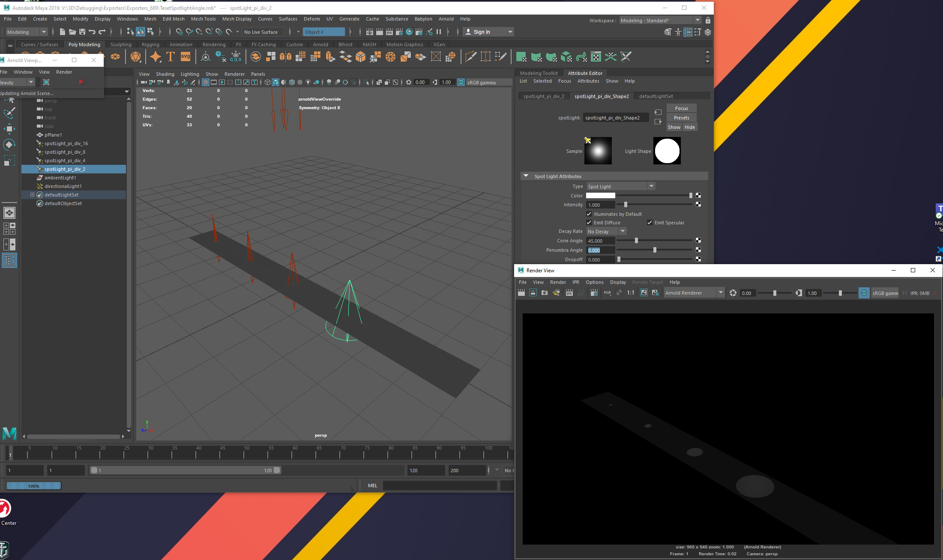Image resolution: width=943 pixels, height=560 pixels.
Task: Click the Redo arrow icon
Action: (102, 32)
